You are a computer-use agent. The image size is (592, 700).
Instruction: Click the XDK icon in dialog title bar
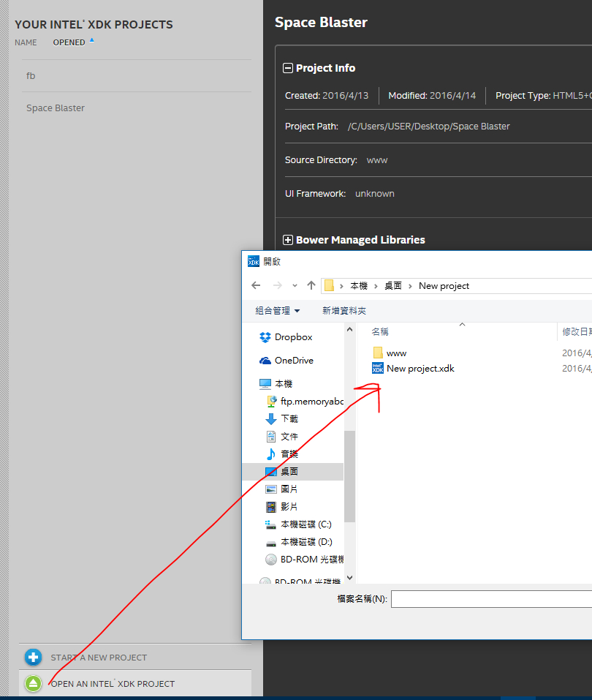(x=254, y=262)
